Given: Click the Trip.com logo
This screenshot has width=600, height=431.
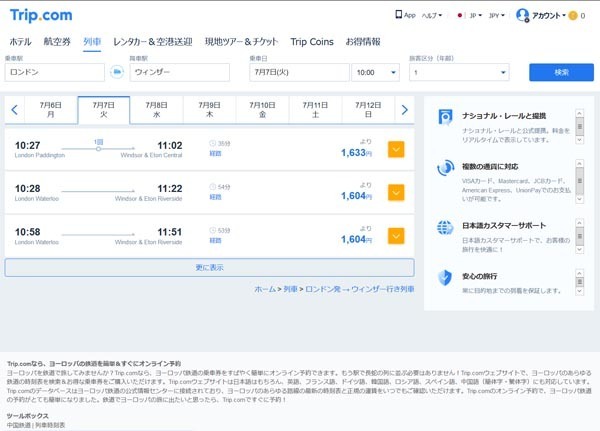Looking at the screenshot, I should 41,15.
